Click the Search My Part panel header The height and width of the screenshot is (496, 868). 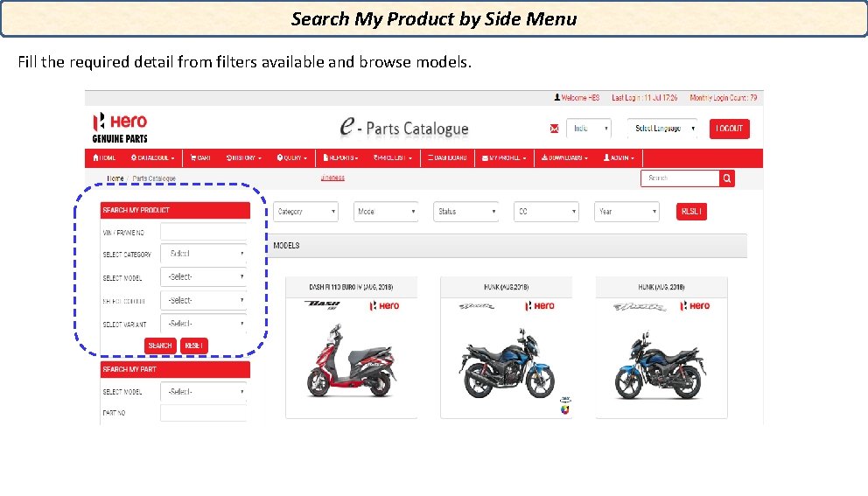coord(175,369)
